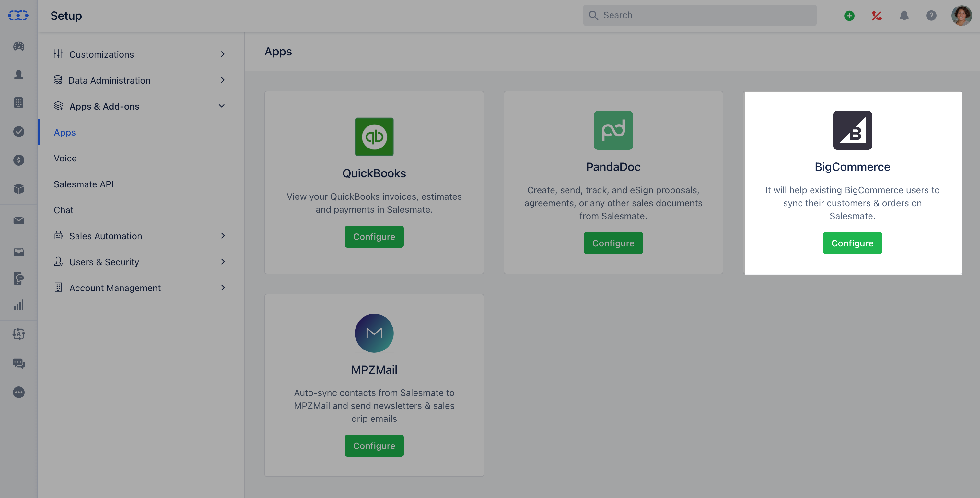Open the Customizations menu label
Viewport: 980px width, 498px height.
[101, 54]
